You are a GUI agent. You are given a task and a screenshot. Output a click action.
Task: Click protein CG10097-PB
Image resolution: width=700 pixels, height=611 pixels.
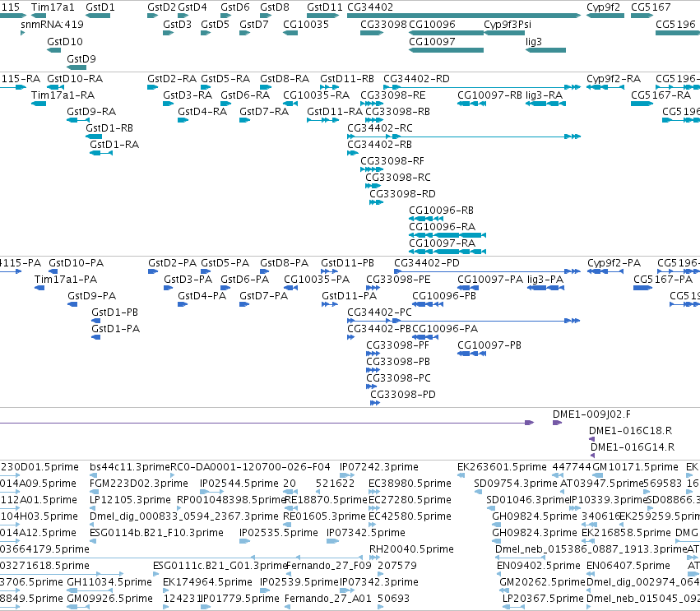tap(489, 345)
